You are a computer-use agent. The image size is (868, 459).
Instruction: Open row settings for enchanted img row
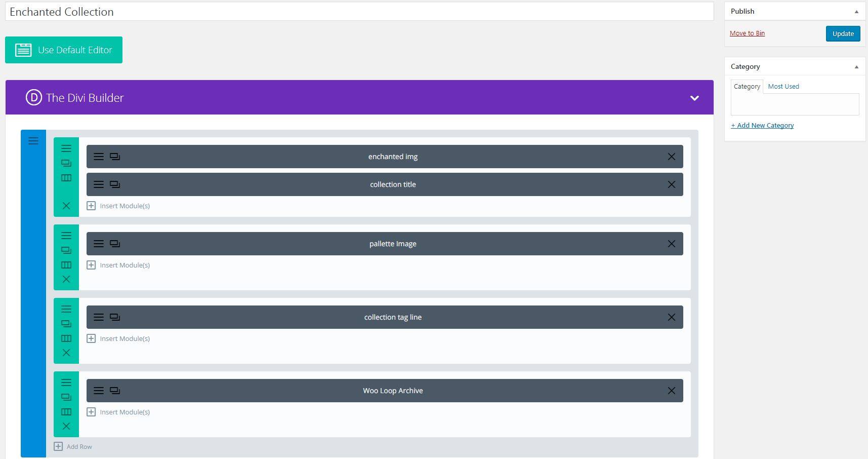point(66,148)
